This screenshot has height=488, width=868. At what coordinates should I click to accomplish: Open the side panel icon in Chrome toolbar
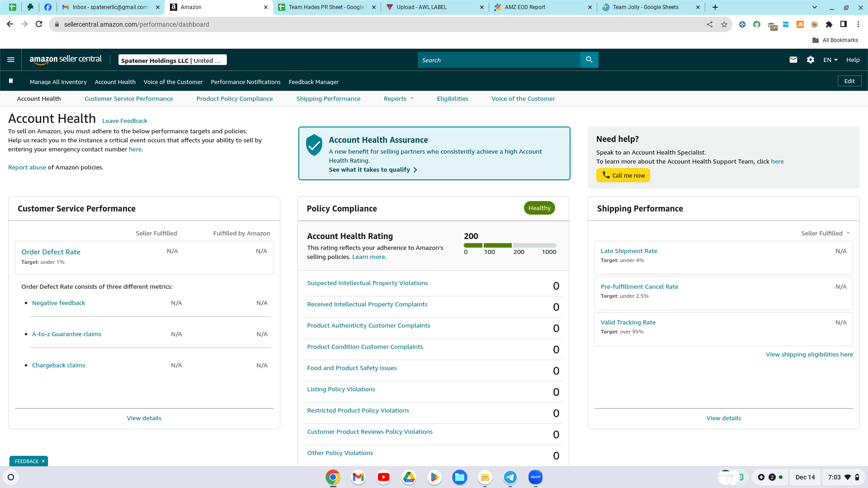coord(843,24)
